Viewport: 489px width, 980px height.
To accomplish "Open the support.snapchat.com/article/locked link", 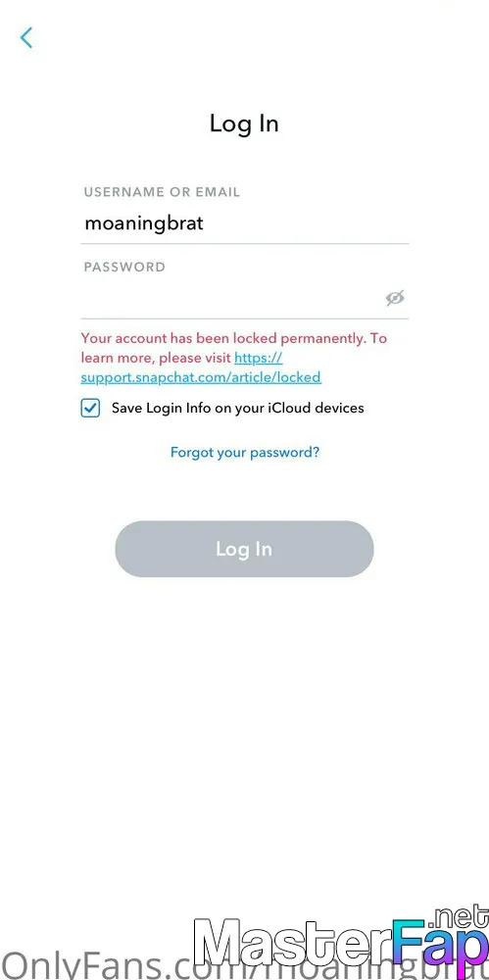I will [x=201, y=377].
